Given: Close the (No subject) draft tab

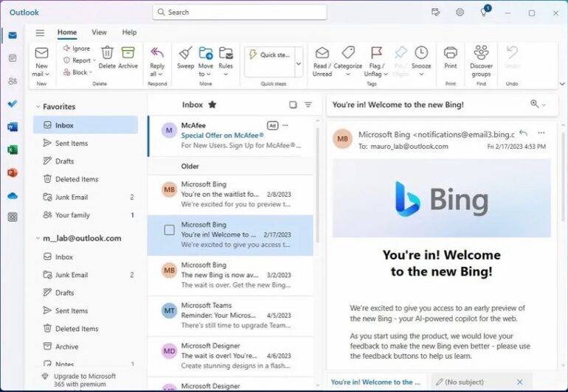Looking at the screenshot, I should pyautogui.click(x=520, y=382).
